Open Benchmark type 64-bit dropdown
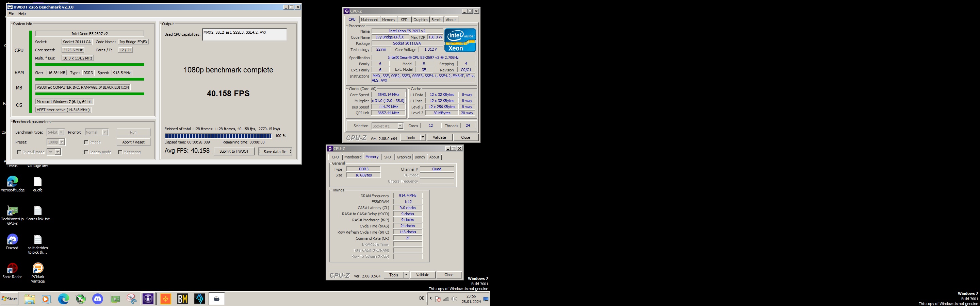The width and height of the screenshot is (980, 306). click(55, 132)
